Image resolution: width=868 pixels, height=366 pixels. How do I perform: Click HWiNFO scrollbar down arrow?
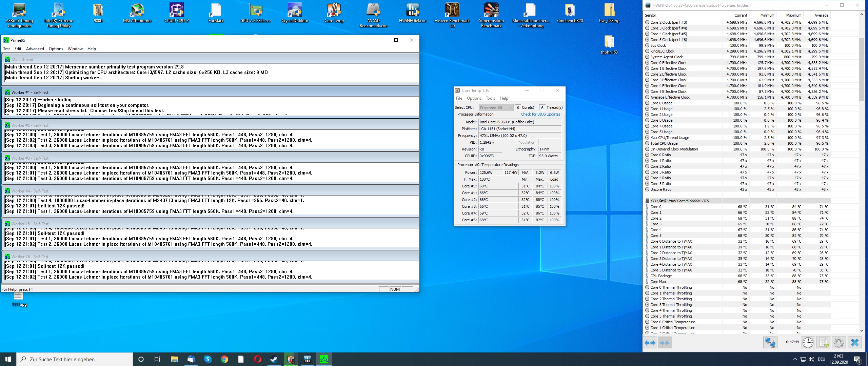[862, 330]
